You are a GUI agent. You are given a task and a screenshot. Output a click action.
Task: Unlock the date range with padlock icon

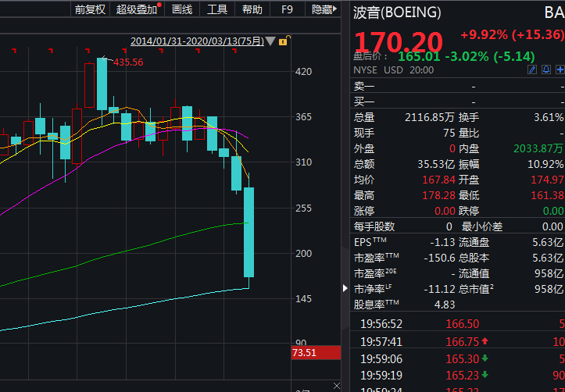(284, 41)
